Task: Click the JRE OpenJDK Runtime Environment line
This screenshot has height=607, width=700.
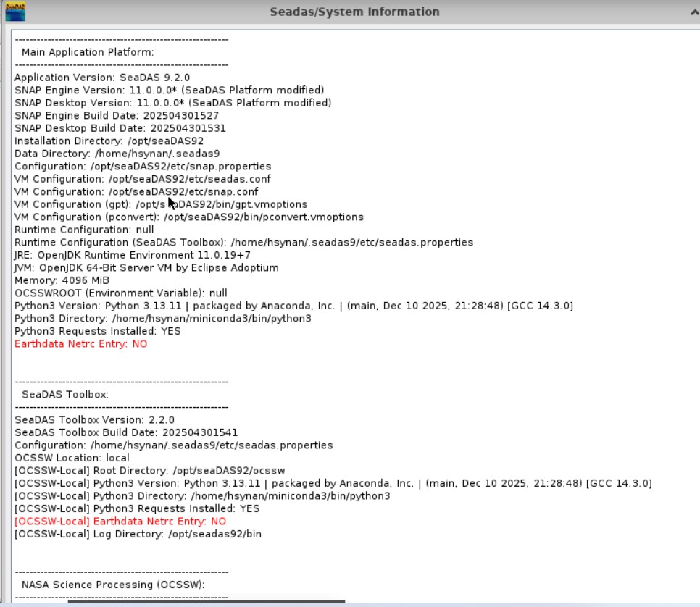Action: [x=133, y=255]
